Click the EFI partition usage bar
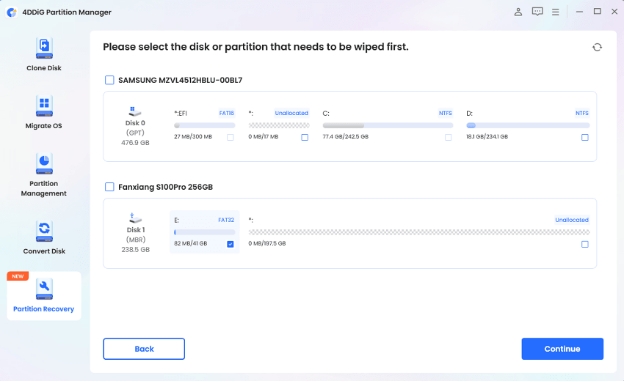Image resolution: width=624 pixels, height=382 pixels. point(205,125)
